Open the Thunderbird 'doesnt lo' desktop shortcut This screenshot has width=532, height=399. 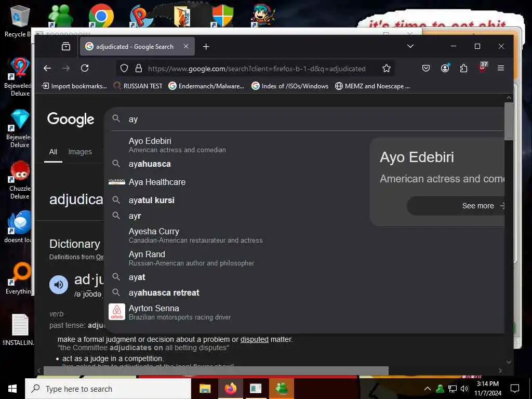point(19,227)
